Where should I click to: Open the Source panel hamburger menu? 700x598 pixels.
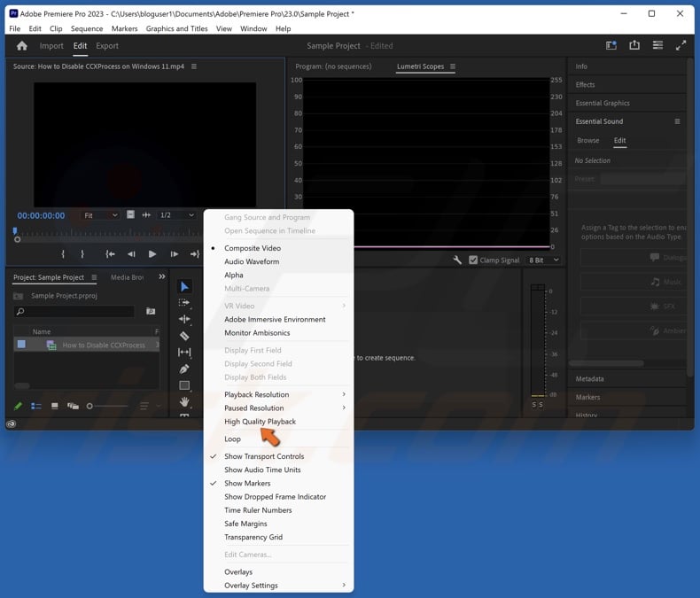(194, 66)
